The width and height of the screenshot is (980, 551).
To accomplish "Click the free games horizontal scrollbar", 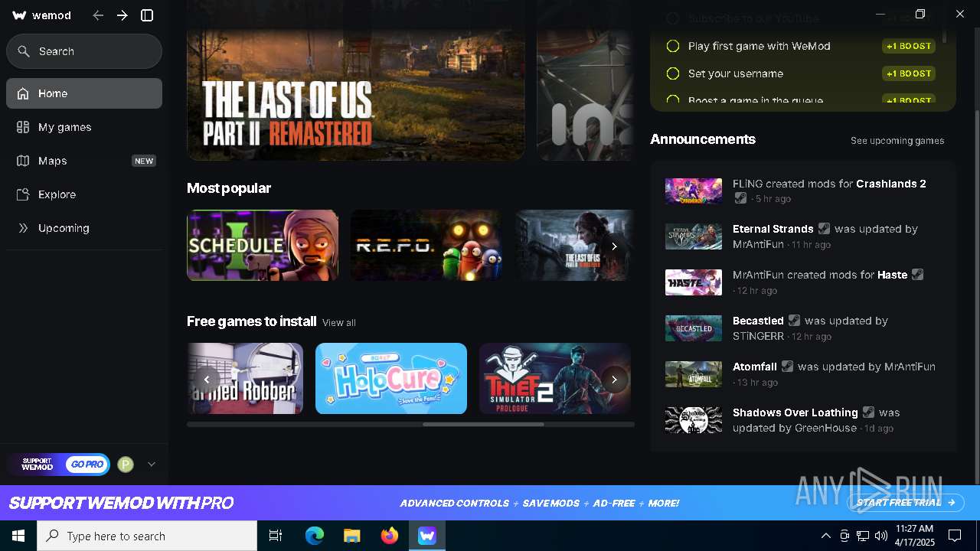I will 483,424.
